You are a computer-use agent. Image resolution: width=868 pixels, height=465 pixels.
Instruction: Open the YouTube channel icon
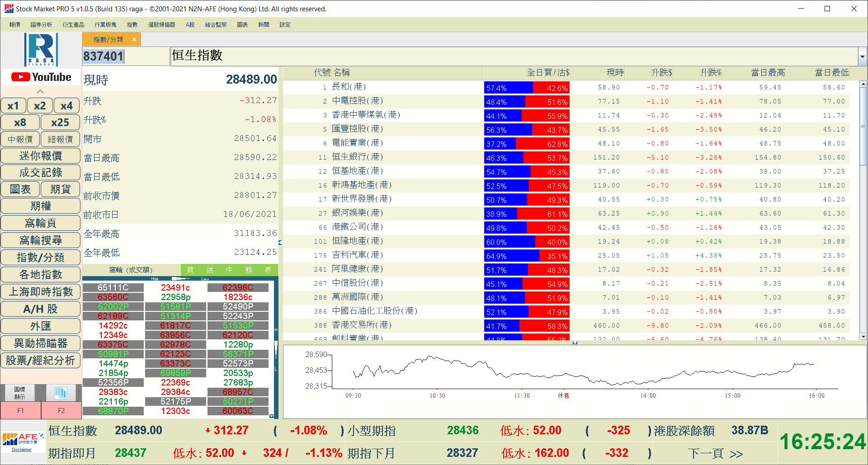pyautogui.click(x=41, y=77)
